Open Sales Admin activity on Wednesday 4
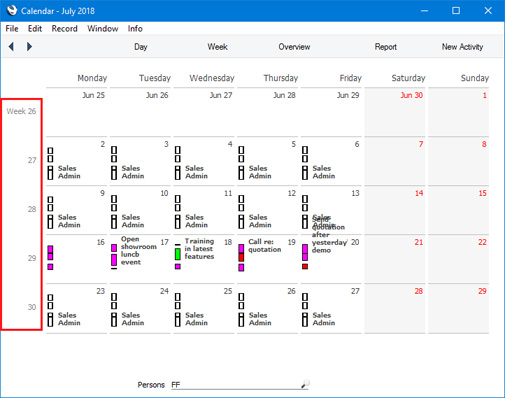The image size is (505, 398). (x=196, y=172)
